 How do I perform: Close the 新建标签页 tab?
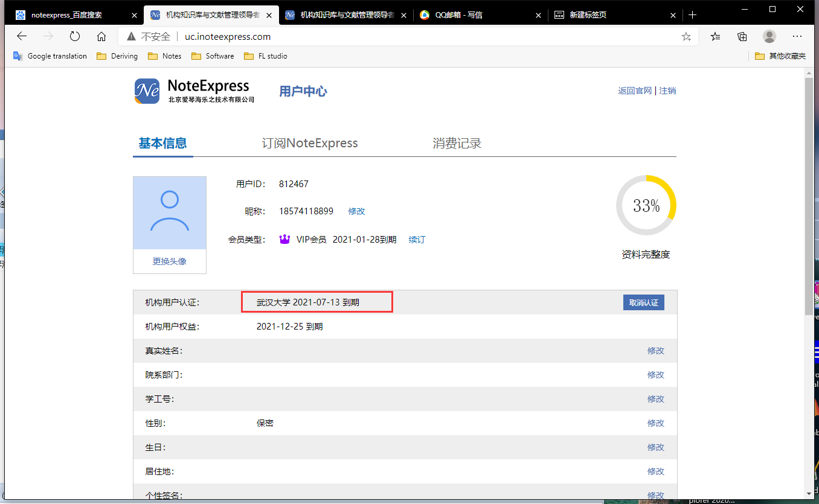tap(672, 15)
